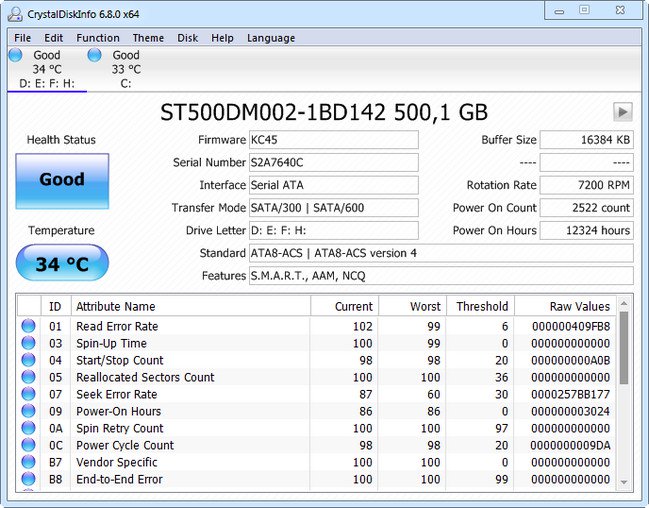The height and width of the screenshot is (508, 649).
Task: Switch to the D: E: F: H: disk tab
Action: 46,69
